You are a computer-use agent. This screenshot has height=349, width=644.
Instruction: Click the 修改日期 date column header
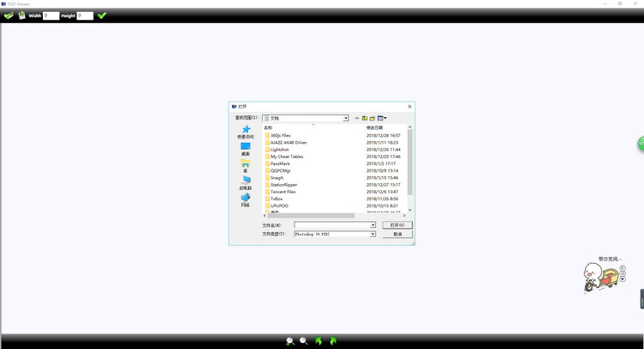coord(374,128)
